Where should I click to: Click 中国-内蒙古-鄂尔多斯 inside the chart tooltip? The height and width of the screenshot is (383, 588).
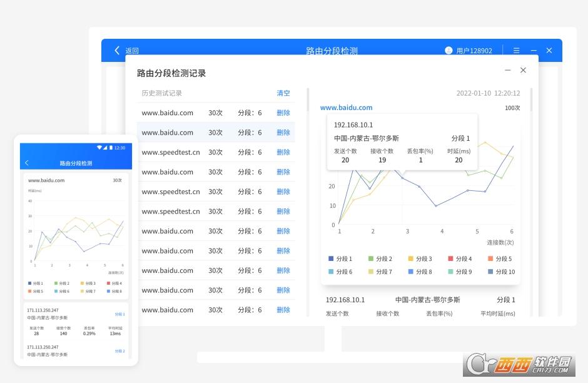click(x=367, y=138)
